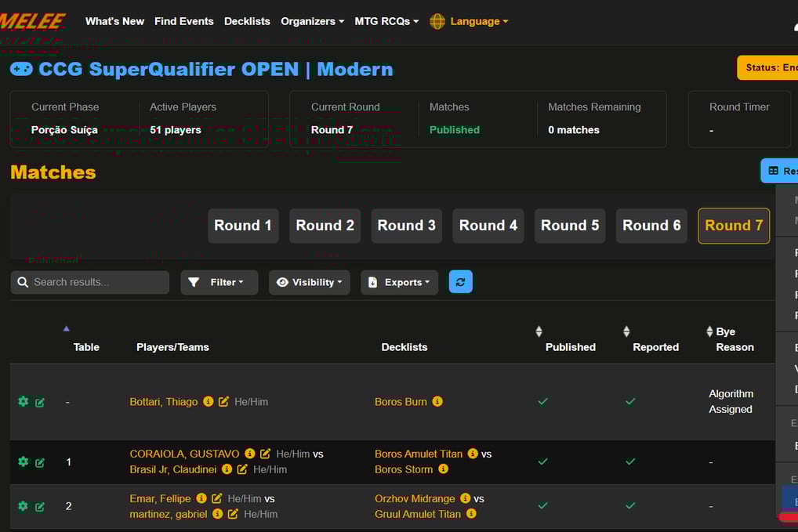View Gruul Amulet Titan decklist

[x=418, y=514]
